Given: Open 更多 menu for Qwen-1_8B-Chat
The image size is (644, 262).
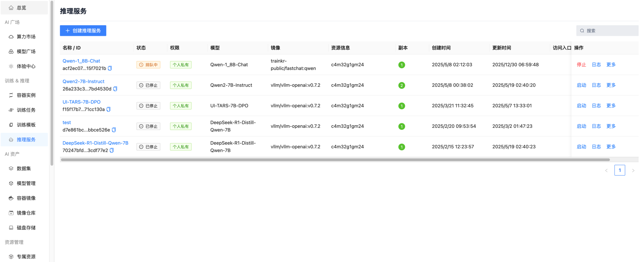Looking at the screenshot, I should 611,65.
